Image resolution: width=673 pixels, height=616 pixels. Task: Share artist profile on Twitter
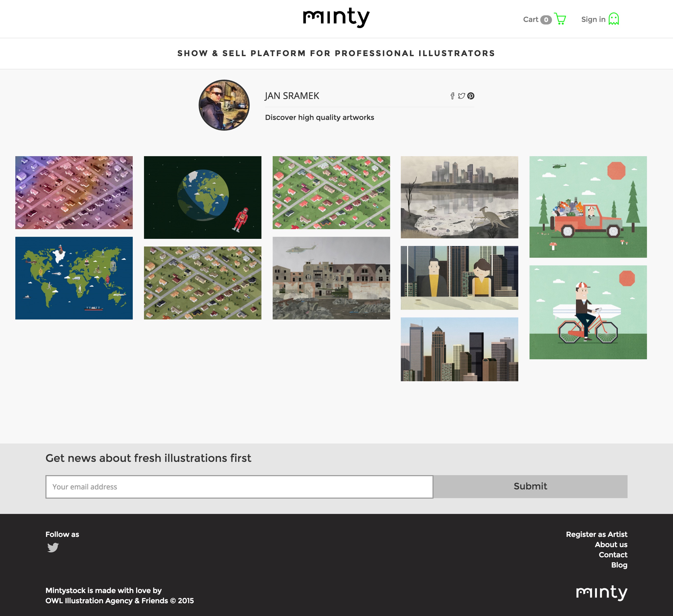pyautogui.click(x=461, y=96)
